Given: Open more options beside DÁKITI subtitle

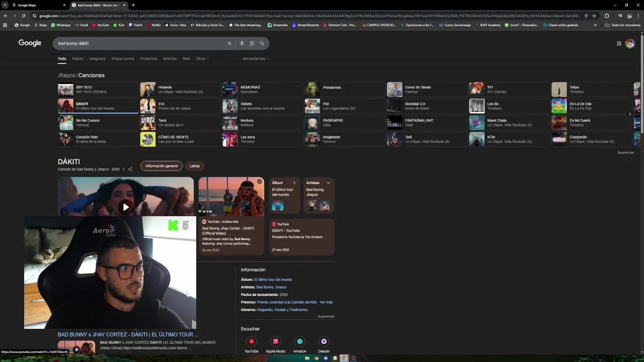Looking at the screenshot, I should tap(124, 169).
